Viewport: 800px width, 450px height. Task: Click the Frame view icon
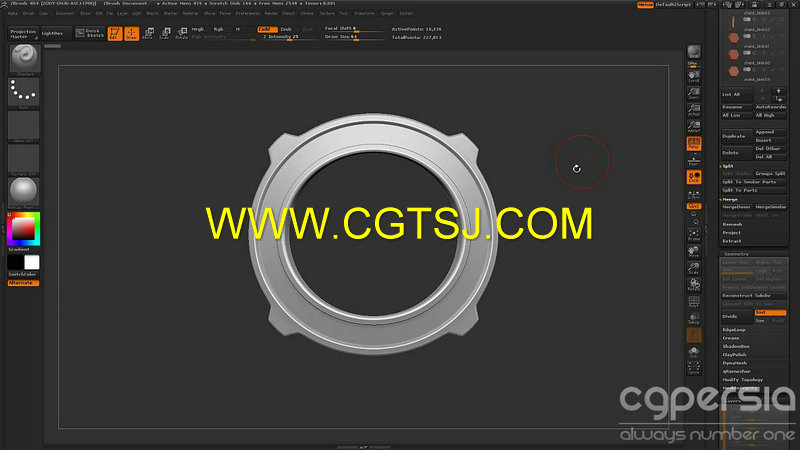694,235
